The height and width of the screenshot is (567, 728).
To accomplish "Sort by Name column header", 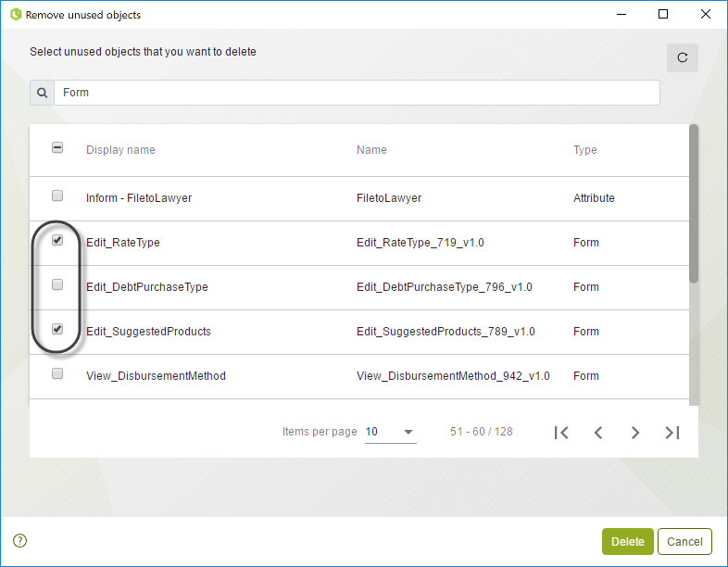I will (371, 150).
